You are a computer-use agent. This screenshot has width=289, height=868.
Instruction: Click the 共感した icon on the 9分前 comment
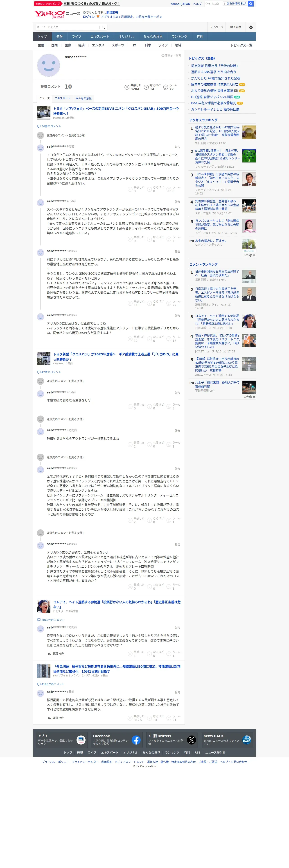click(130, 189)
